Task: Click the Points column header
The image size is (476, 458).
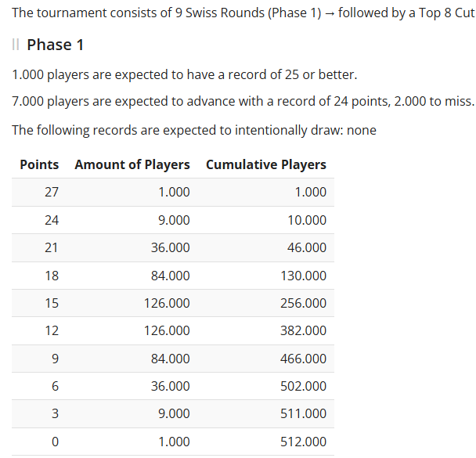Action: coord(39,164)
